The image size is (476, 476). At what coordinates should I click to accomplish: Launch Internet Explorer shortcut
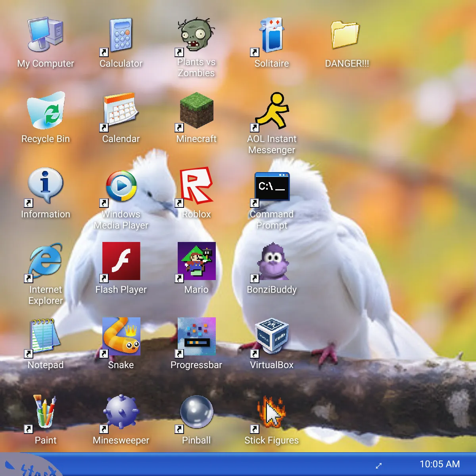46,261
